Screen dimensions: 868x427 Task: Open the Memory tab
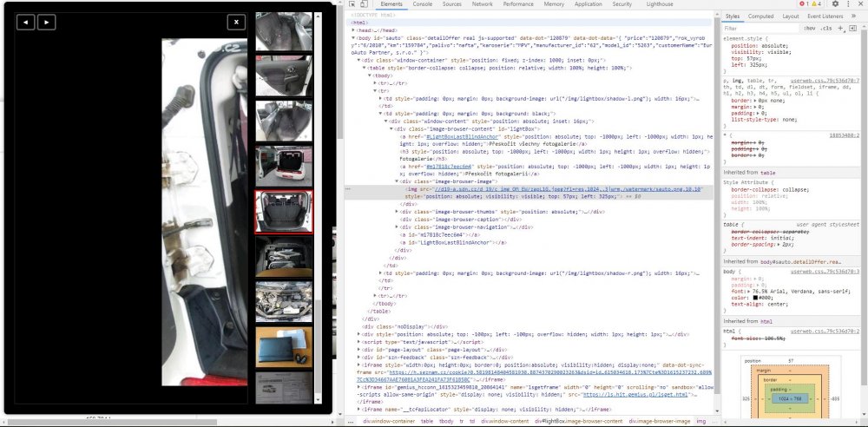(x=554, y=3)
